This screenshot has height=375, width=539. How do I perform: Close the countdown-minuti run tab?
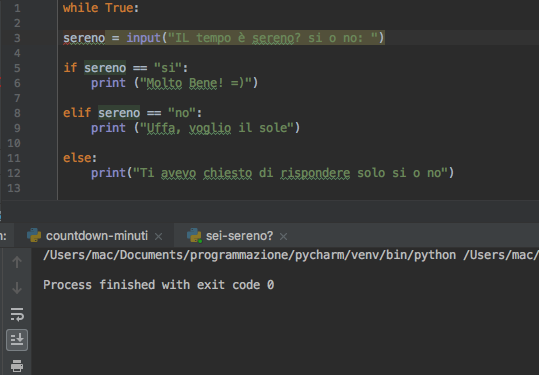pos(158,236)
